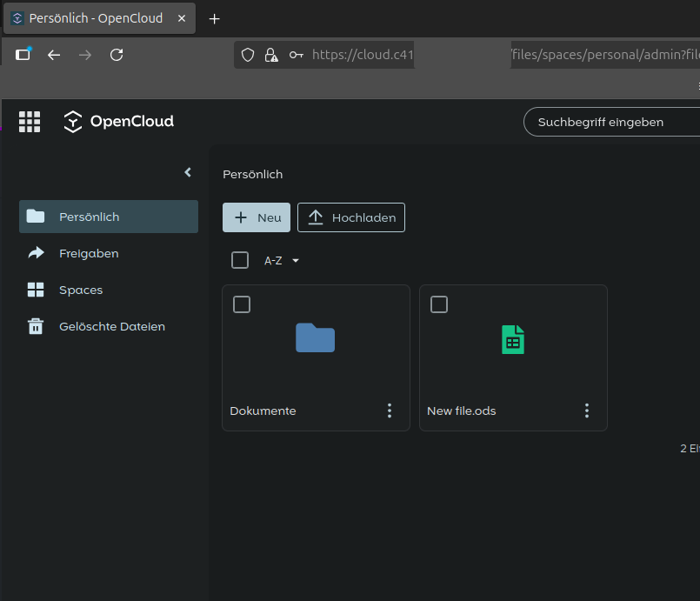The height and width of the screenshot is (601, 700).
Task: Open New file.ods three-dot context menu
Action: tap(587, 411)
